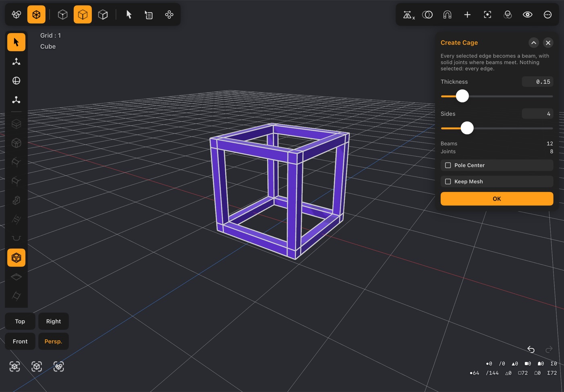Image resolution: width=564 pixels, height=392 pixels.
Task: Switch to Front view
Action: [20, 342]
